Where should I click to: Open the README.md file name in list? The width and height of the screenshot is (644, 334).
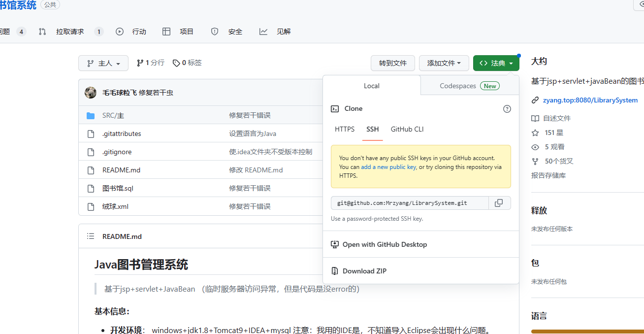coord(121,170)
